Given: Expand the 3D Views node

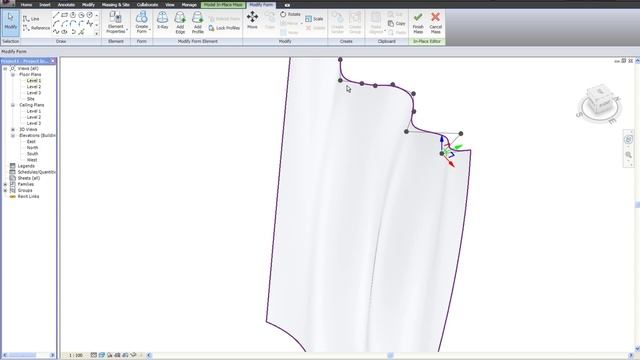Looking at the screenshot, I should point(13,129).
